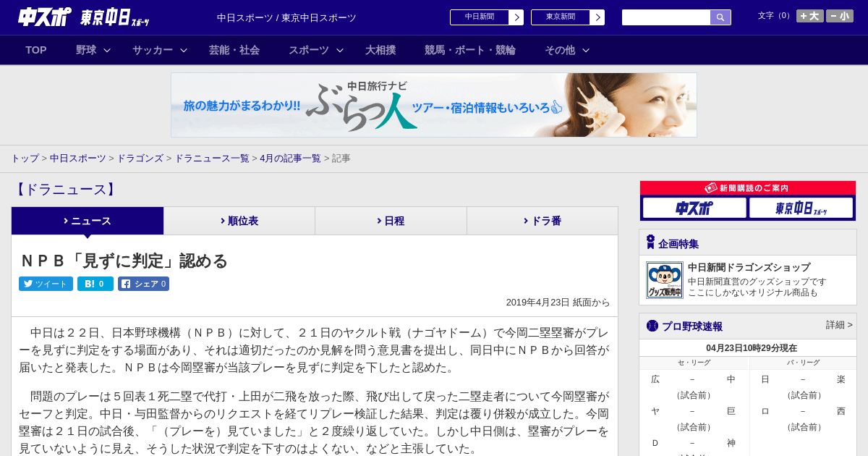Viewport: 868px width, 456px height.
Task: Click 中スポ subscription banner button
Action: (x=694, y=208)
